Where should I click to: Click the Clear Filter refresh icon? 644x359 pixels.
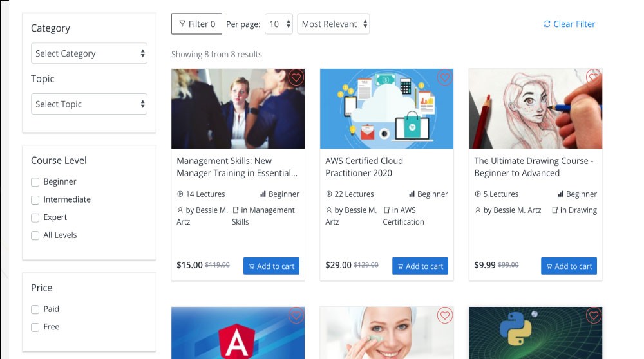(x=547, y=24)
